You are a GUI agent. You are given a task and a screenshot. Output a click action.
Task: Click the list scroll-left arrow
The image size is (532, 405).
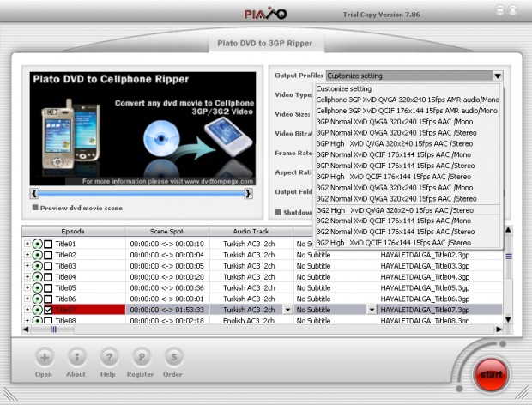pos(26,329)
